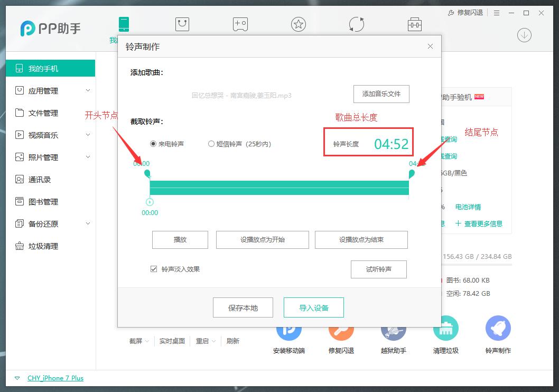Viewport: 559px width, 392px height.
Task: Open the 安装移动端 mobile install icon
Action: [288, 329]
